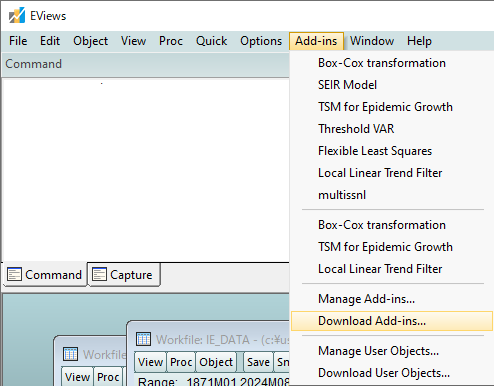
Task: Select first Box-Cox transformation entry
Action: click(x=392, y=63)
